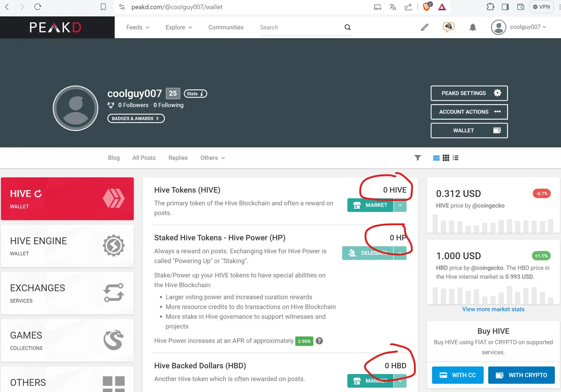Click the Market button under Hive Tokens
This screenshot has width=561, height=392.
(x=370, y=205)
